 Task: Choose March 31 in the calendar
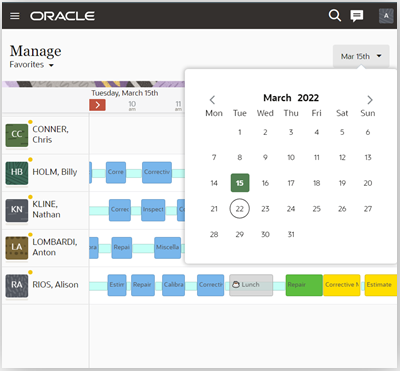[291, 234]
